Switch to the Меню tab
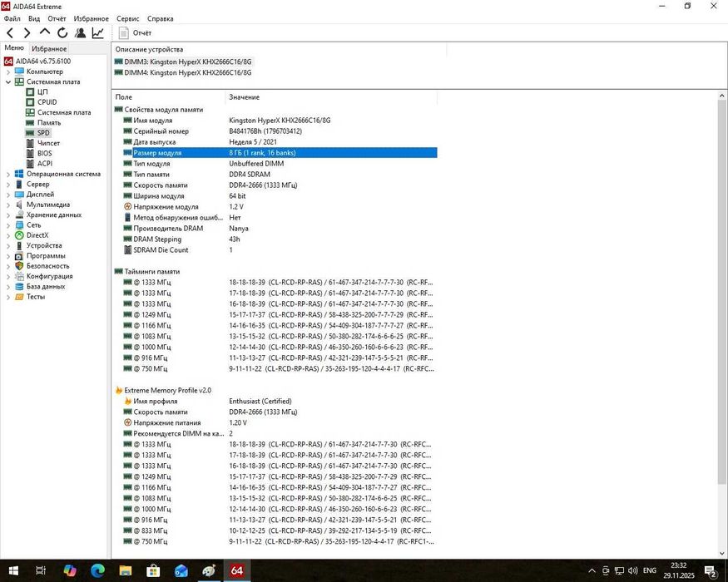728x582 pixels. 14,47
